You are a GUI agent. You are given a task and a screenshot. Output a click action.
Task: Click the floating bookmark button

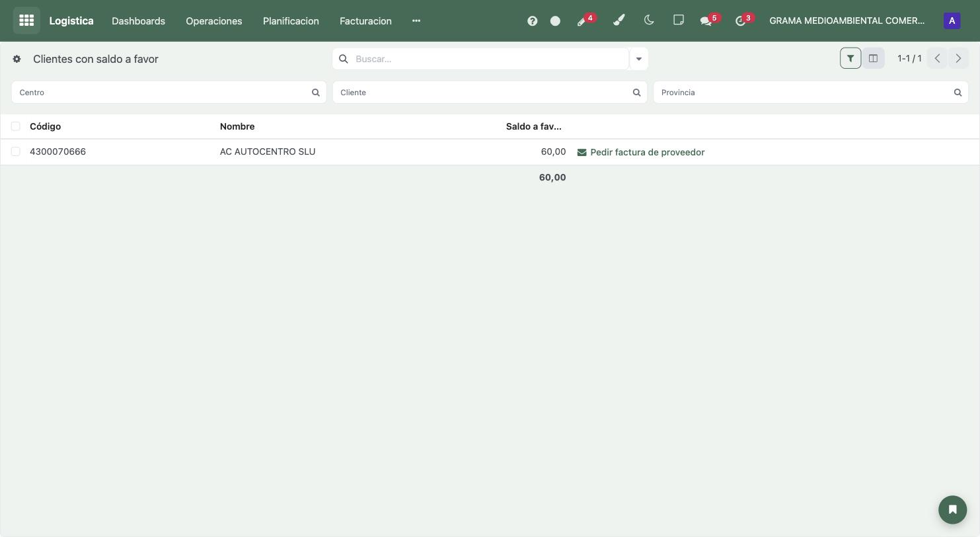coord(952,509)
